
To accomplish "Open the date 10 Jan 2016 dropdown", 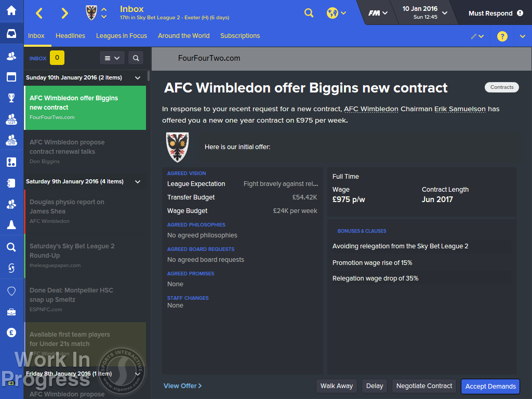I will [424, 12].
